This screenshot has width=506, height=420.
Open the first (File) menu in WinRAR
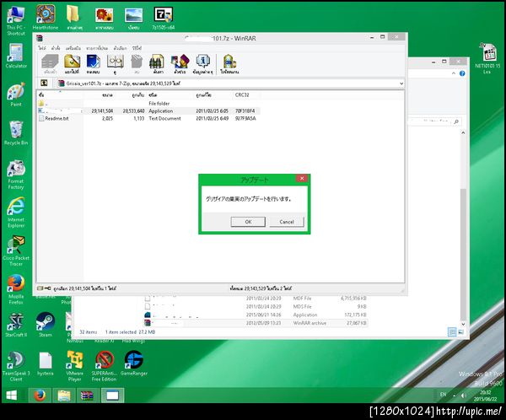click(x=42, y=48)
